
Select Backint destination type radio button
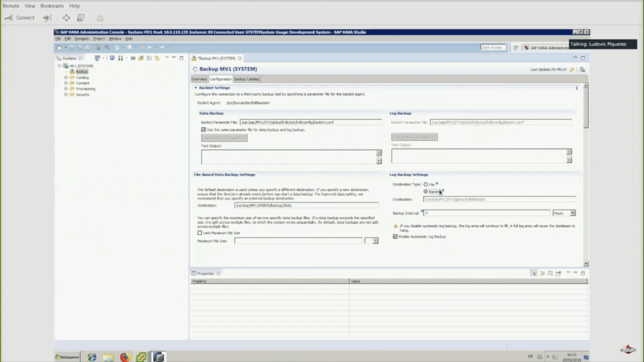pos(426,191)
